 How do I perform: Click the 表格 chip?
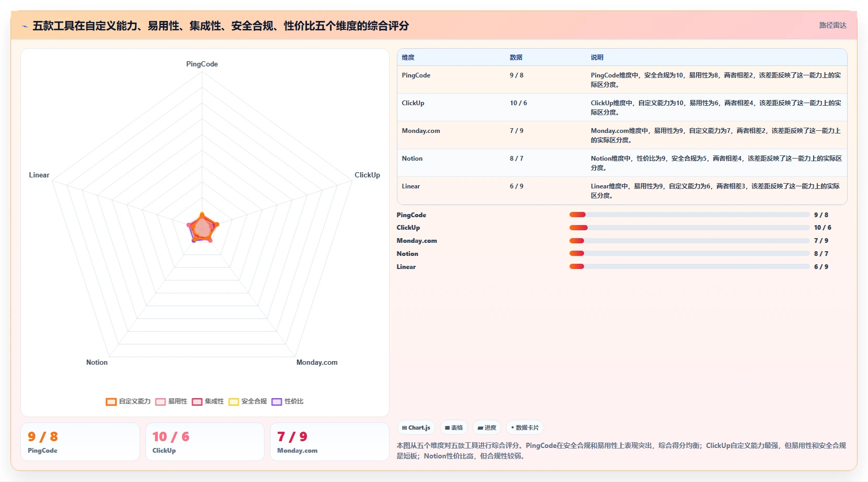click(x=453, y=428)
